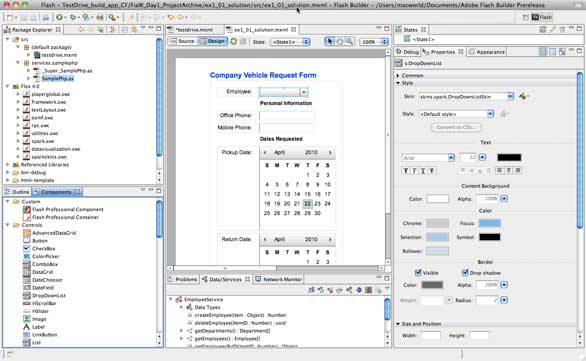
Task: Open the State dropdown showing State1
Action: tap(290, 42)
